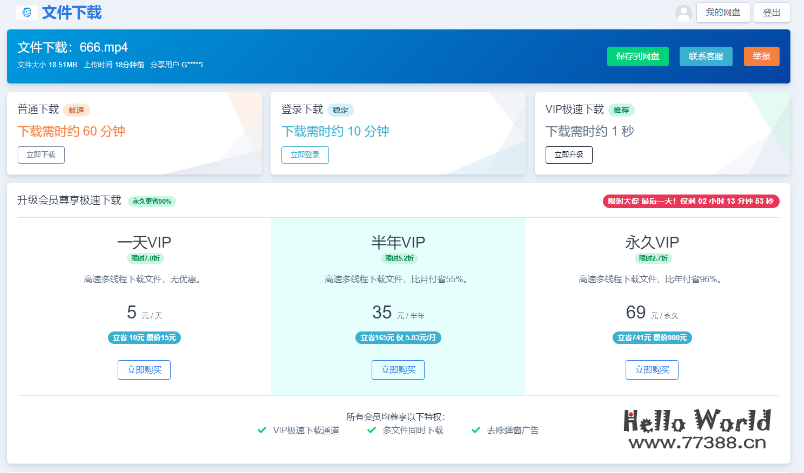Start normal download with 立即下载
804x473 pixels.
[x=41, y=155]
